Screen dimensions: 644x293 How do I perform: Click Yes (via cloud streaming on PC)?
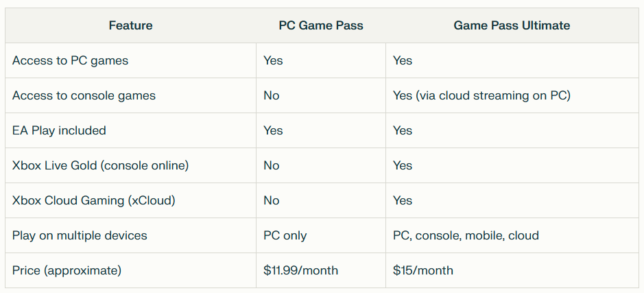(x=481, y=96)
